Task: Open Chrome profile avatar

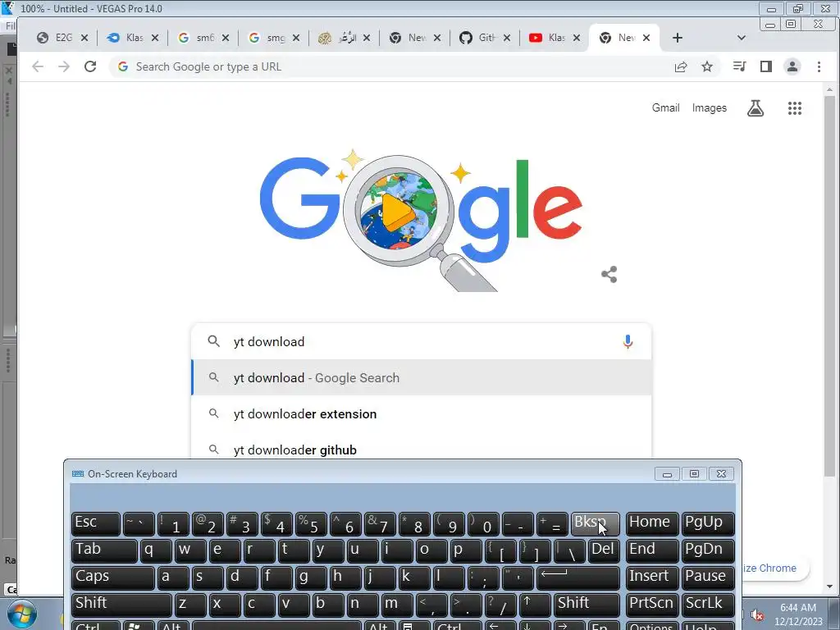Action: [x=792, y=66]
